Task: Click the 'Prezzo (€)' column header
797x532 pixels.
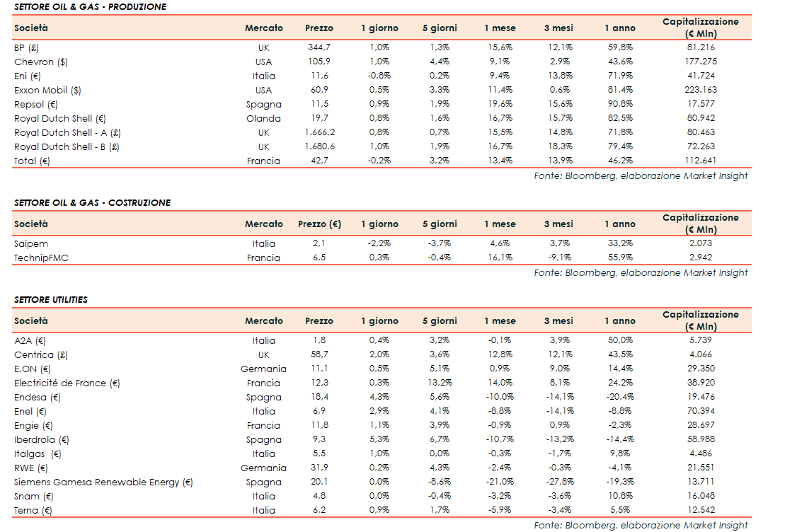Action: tap(319, 224)
